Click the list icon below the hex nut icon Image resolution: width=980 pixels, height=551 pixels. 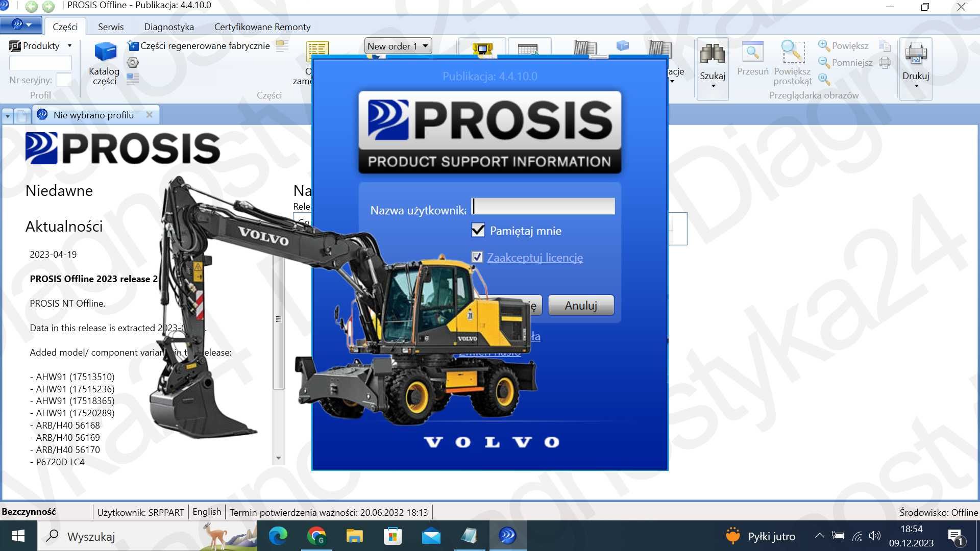pos(133,78)
